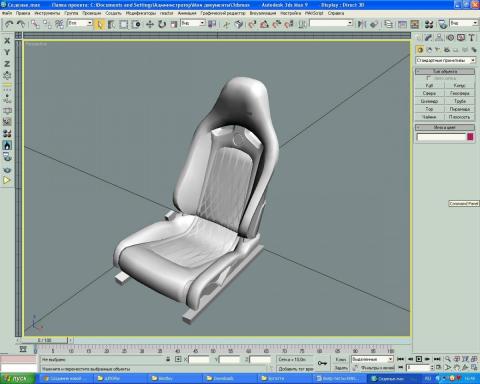
Task: Collapse the Object Type rollout
Action: point(445,71)
